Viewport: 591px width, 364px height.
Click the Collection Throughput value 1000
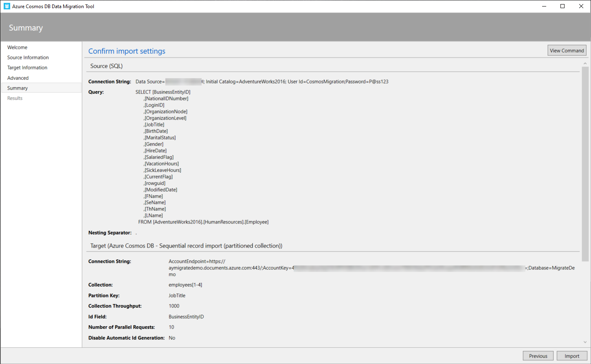pos(174,306)
